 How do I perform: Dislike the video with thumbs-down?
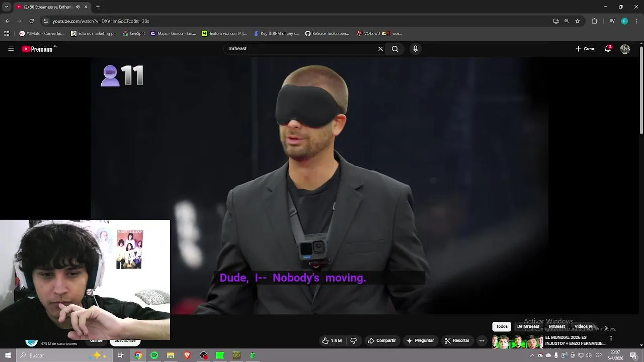(x=353, y=340)
